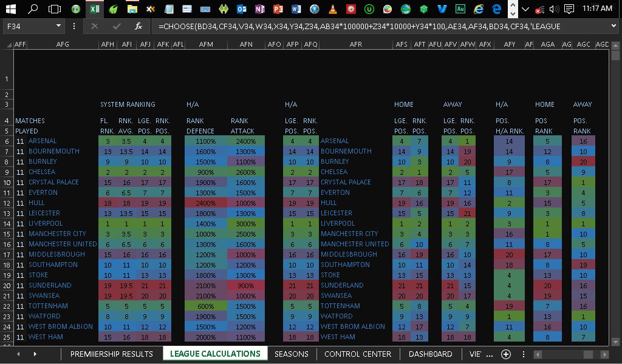Viewport: 622px width, 364px height.
Task: Launch PowerPoint from the taskbar
Action: point(278,8)
